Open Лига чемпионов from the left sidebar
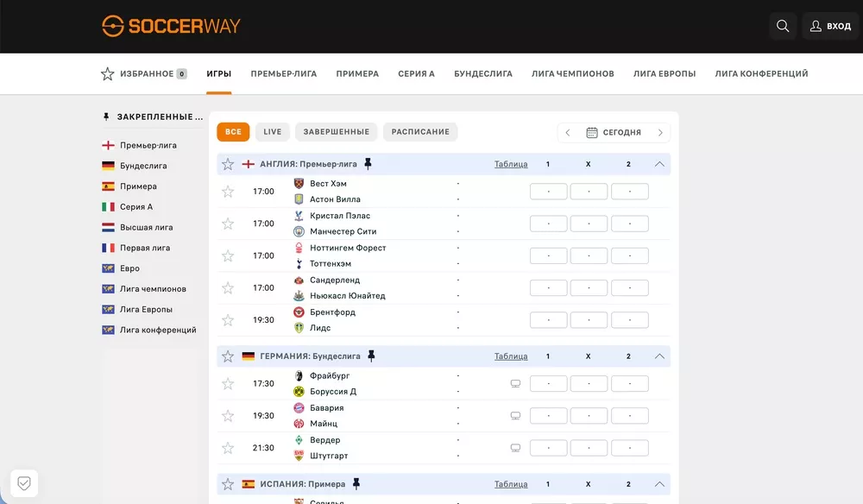The width and height of the screenshot is (863, 504). 155,288
